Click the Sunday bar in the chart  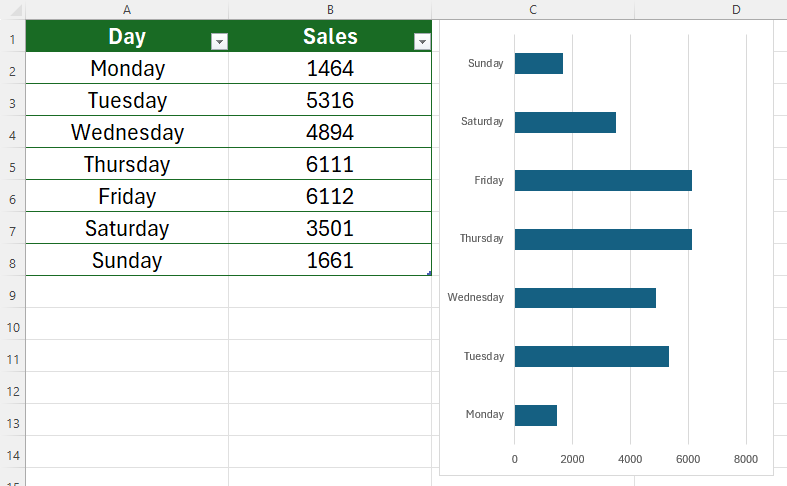(539, 64)
